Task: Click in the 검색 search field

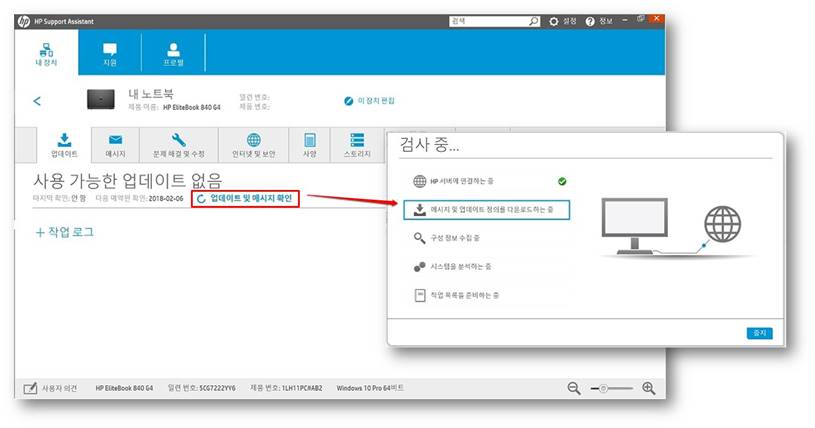Action: point(489,21)
